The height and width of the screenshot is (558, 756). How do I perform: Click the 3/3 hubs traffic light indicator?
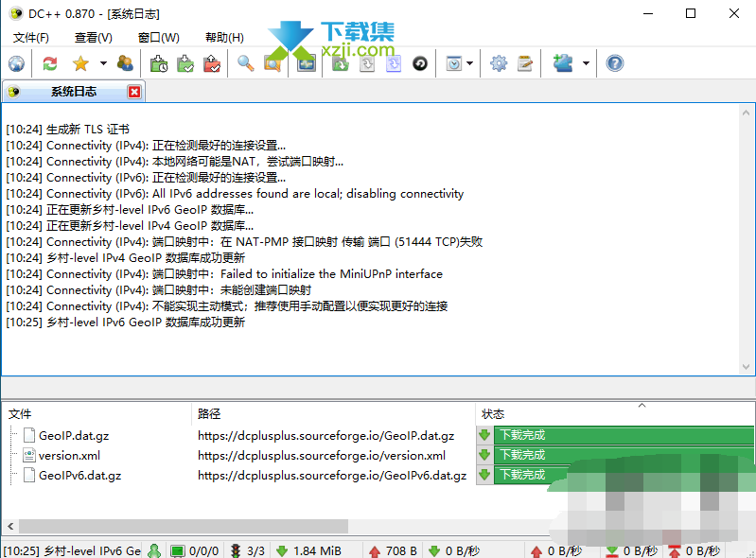[248, 550]
